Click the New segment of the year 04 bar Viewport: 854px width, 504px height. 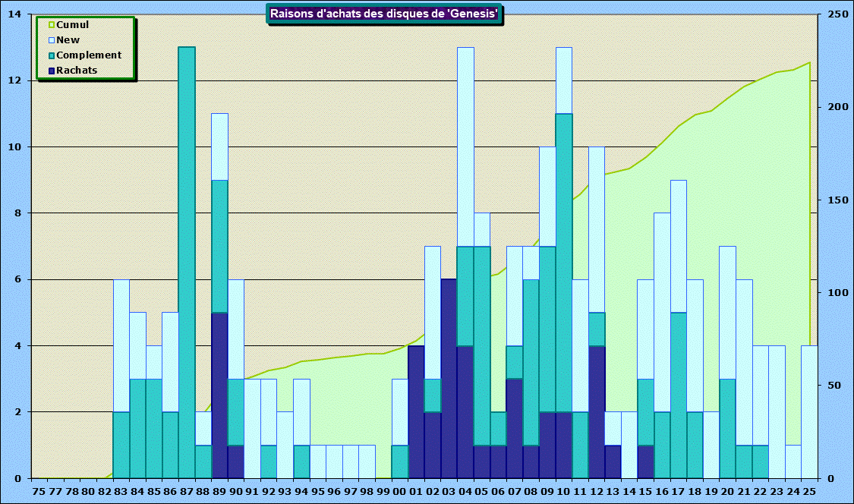pyautogui.click(x=465, y=144)
